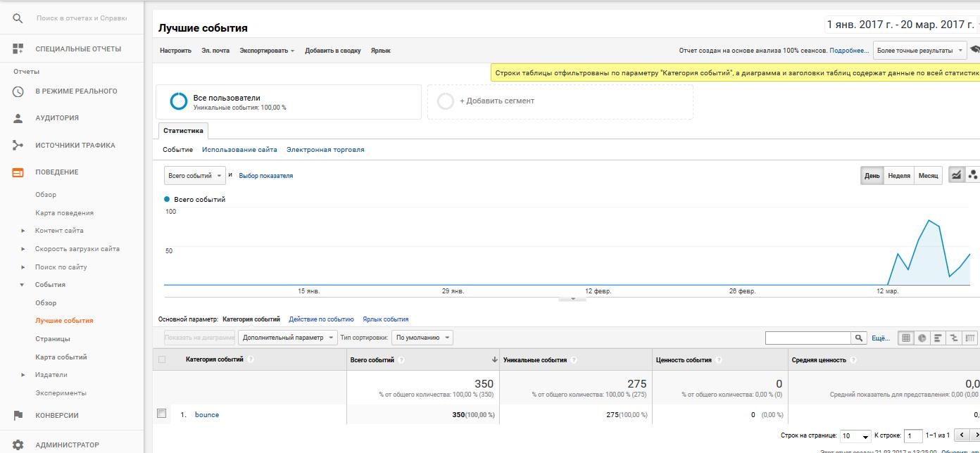Image resolution: width=980 pixels, height=453 pixels.
Task: Click help icon next to Всего событий
Action: [x=401, y=359]
